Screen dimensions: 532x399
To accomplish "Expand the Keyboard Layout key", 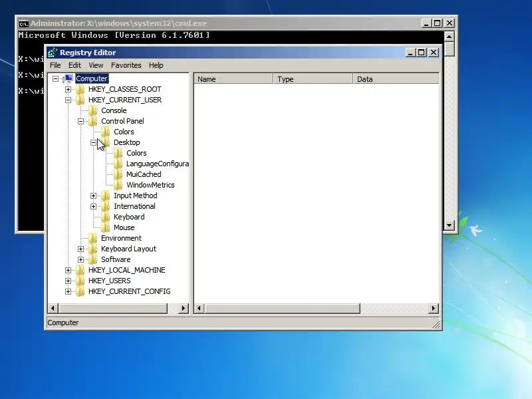I will click(80, 249).
